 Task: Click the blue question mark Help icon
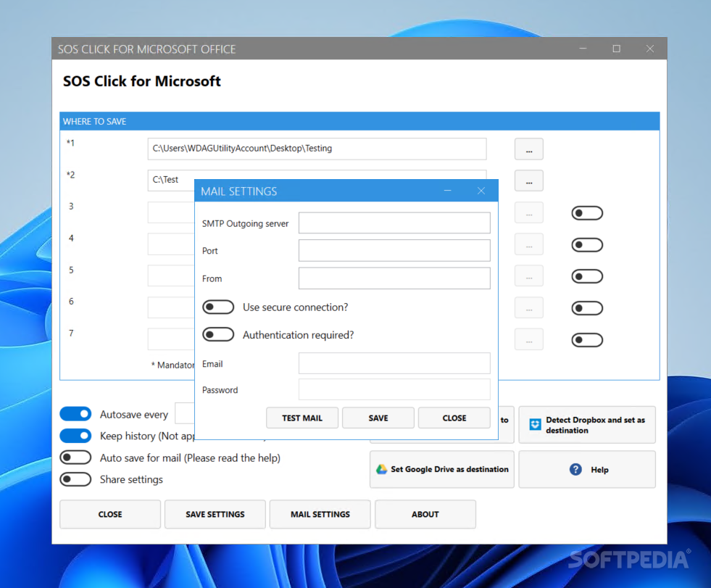(x=575, y=470)
